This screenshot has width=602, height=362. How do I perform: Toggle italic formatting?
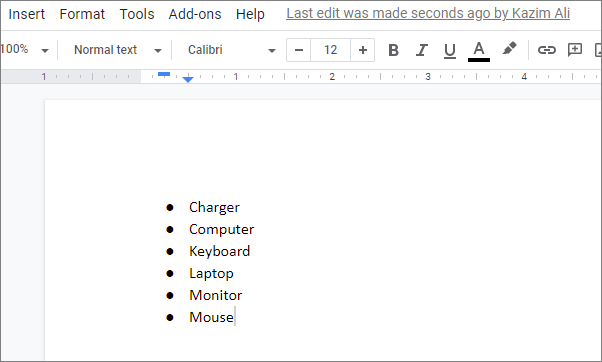(422, 50)
